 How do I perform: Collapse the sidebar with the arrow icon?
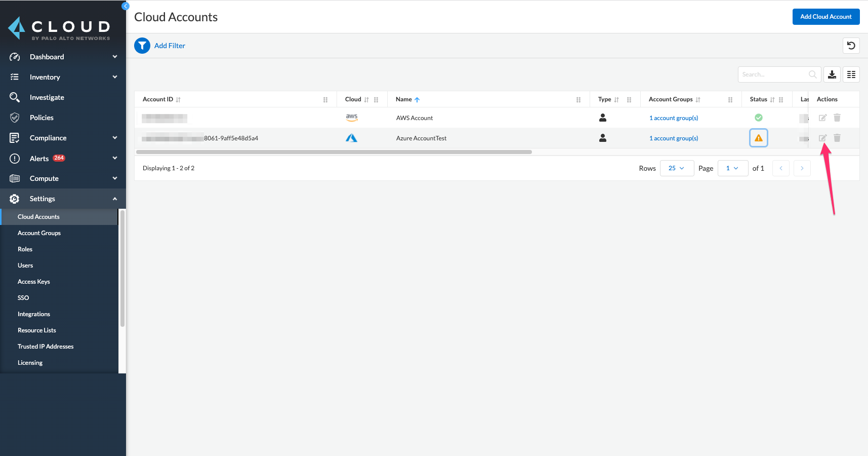[x=126, y=6]
